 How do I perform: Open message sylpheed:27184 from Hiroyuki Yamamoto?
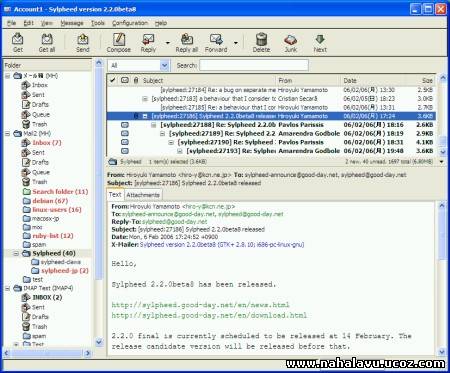[x=271, y=90]
